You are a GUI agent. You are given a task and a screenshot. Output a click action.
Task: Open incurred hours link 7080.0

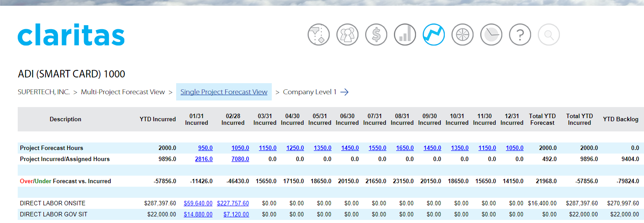[x=240, y=159]
